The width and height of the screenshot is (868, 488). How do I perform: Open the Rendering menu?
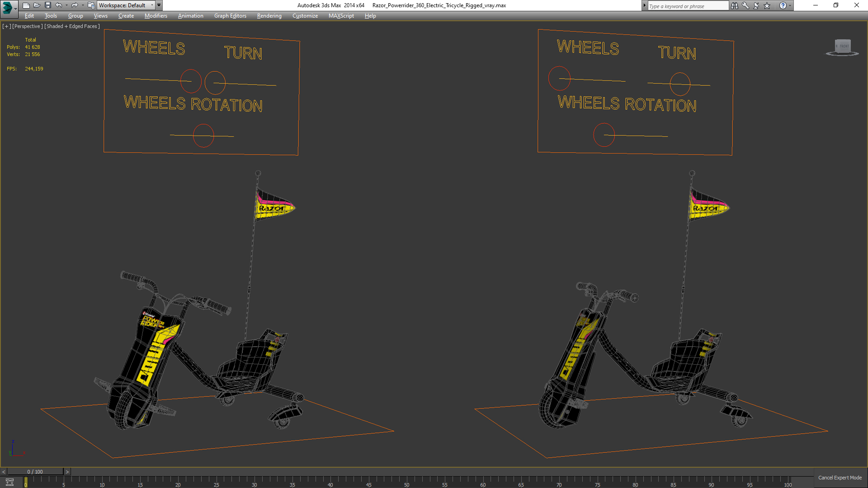pos(269,16)
